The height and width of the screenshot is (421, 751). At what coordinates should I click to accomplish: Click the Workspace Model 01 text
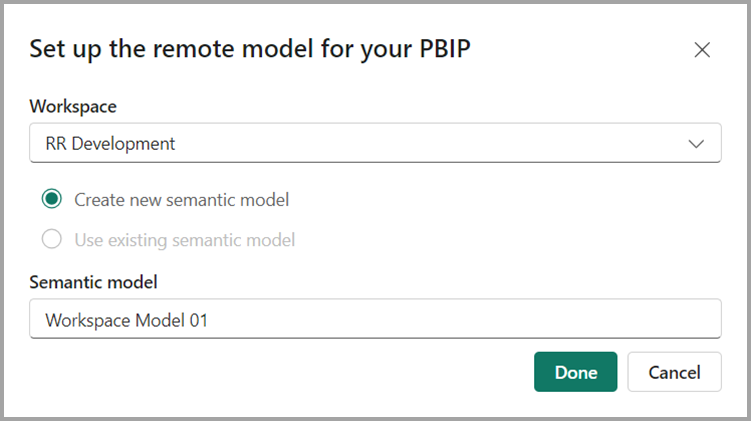(126, 320)
